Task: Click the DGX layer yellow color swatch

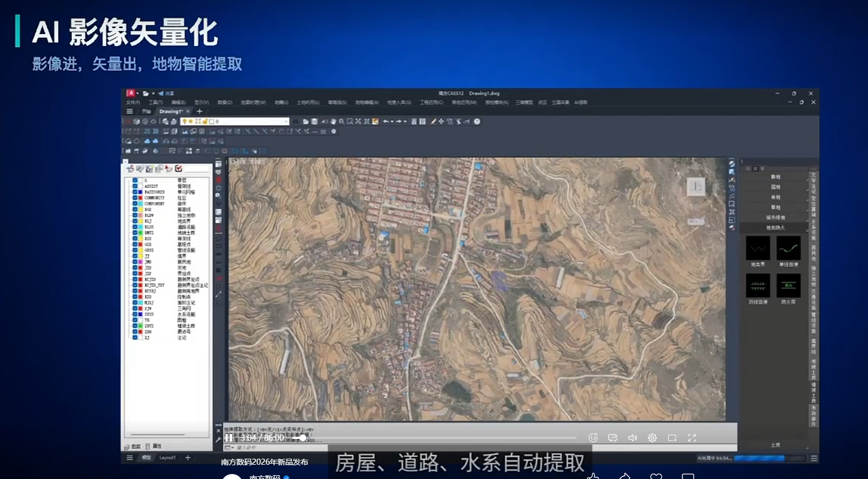Action: (140, 209)
